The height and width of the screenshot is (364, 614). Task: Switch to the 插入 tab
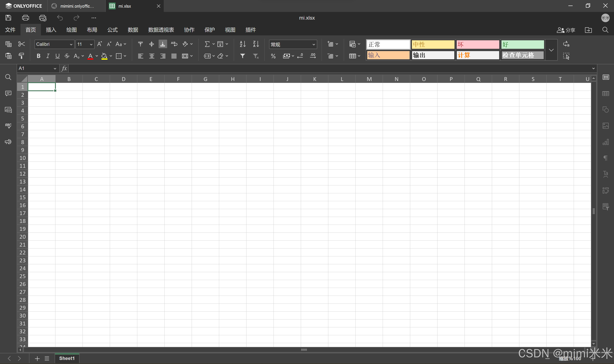pos(51,30)
